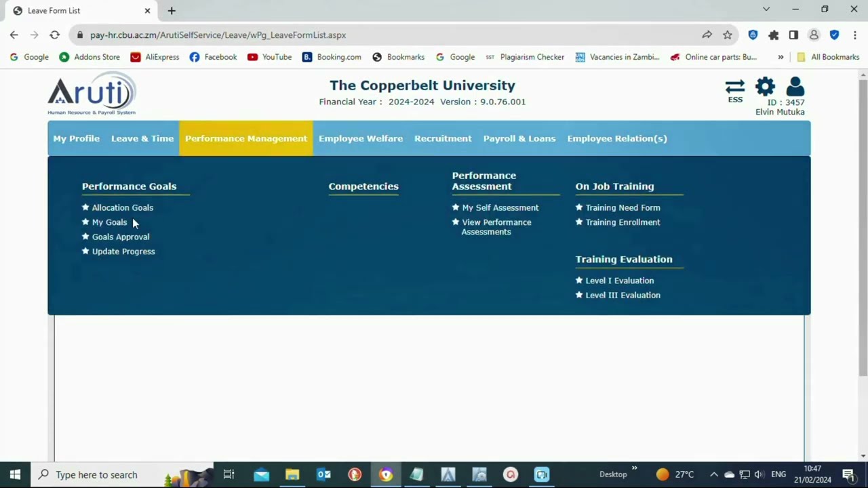The width and height of the screenshot is (868, 488).
Task: Open My Goals link
Action: (x=109, y=222)
